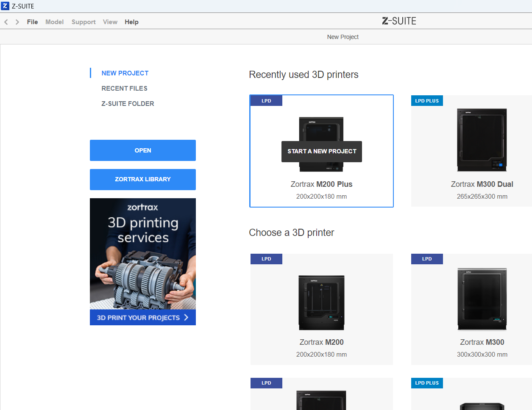
Task: Click the Zortrax M300 Dual label
Action: tap(482, 184)
